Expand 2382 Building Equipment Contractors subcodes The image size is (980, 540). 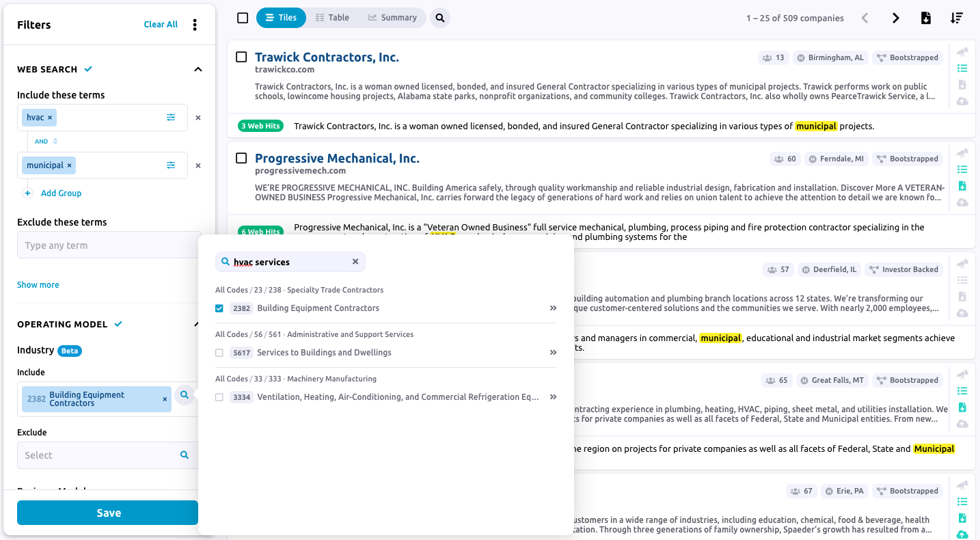(553, 308)
